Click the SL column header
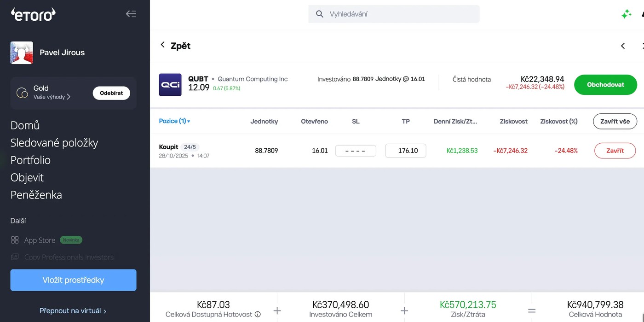 coord(356,122)
